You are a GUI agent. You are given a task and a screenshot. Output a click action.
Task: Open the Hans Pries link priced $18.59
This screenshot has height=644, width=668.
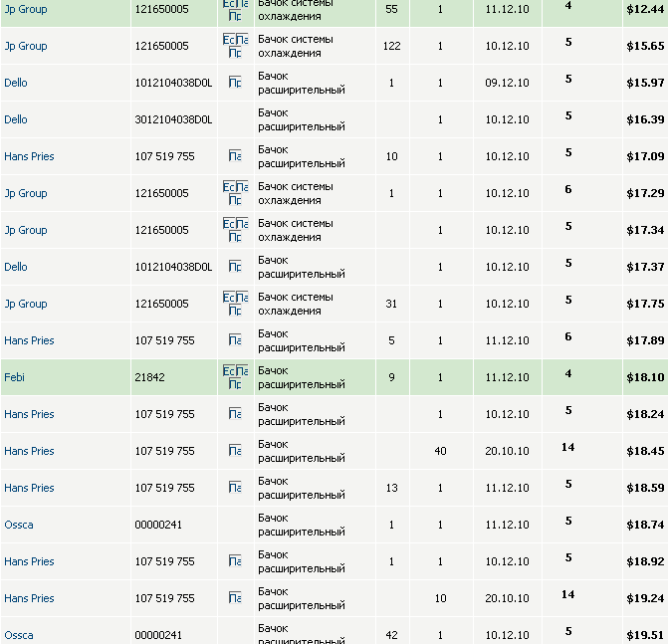tap(29, 488)
